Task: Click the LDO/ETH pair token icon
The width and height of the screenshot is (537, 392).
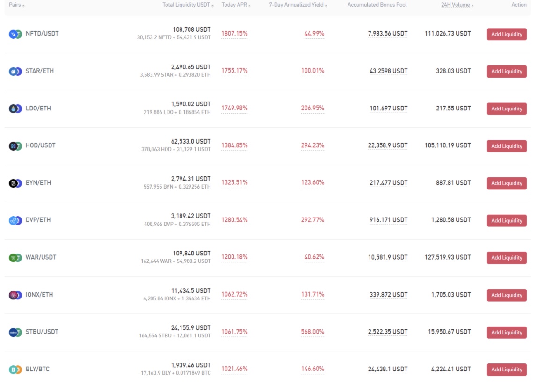Action: [15, 109]
